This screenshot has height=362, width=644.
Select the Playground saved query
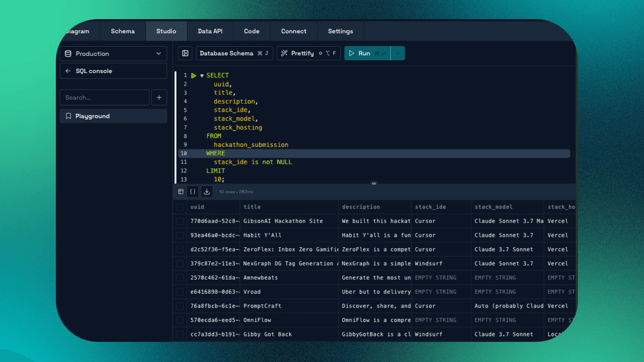tap(113, 116)
